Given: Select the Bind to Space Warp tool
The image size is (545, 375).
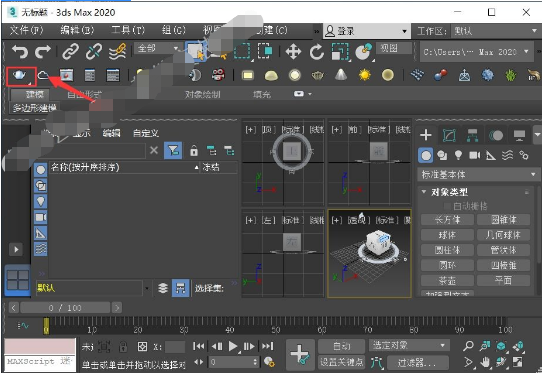Looking at the screenshot, I should coord(117,52).
